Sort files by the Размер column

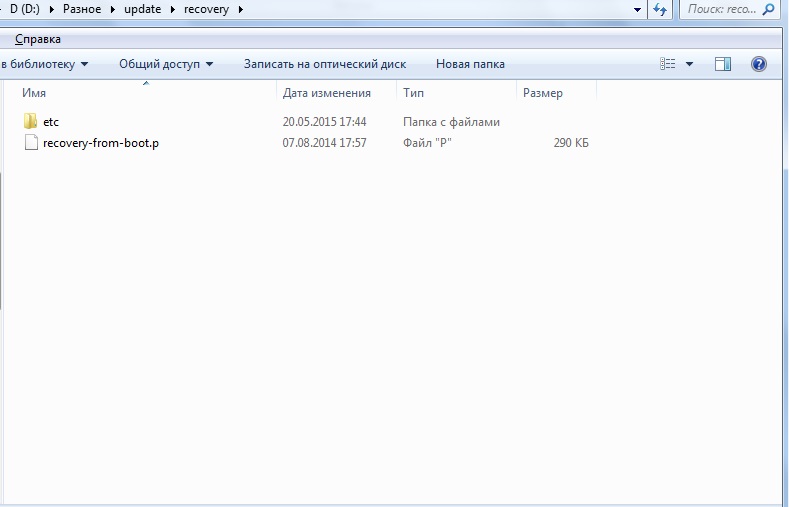(542, 93)
